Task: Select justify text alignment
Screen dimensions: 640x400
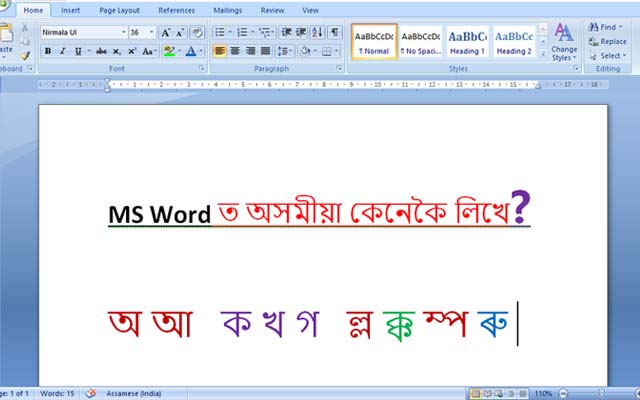Action: pos(265,51)
